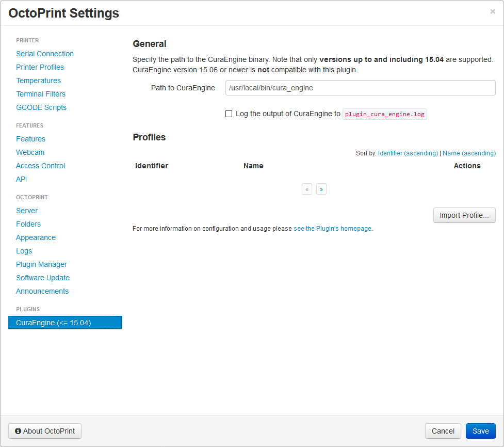Go to Access Control settings
The height and width of the screenshot is (447, 504).
(x=41, y=166)
